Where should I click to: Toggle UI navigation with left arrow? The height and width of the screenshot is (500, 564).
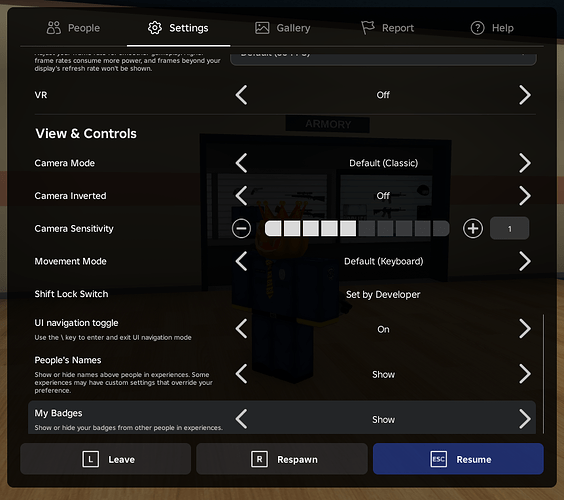241,329
